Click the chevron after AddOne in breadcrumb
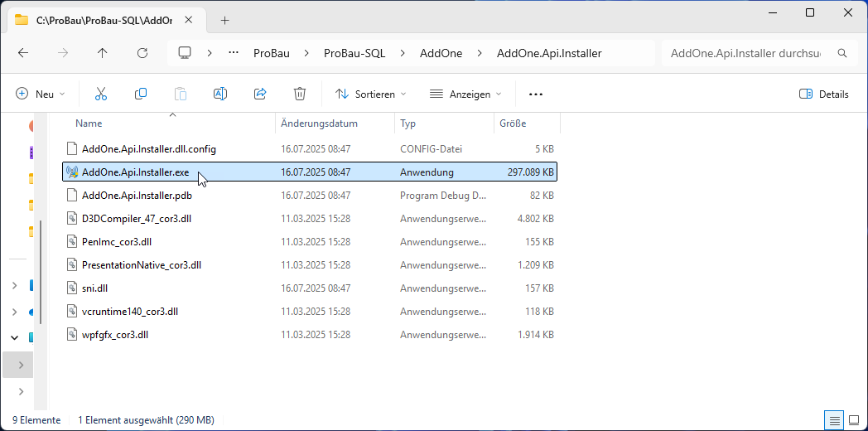This screenshot has height=431, width=868. click(x=478, y=53)
